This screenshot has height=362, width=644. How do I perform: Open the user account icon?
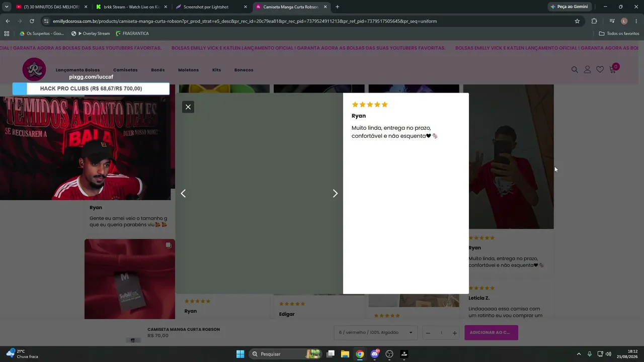click(587, 69)
